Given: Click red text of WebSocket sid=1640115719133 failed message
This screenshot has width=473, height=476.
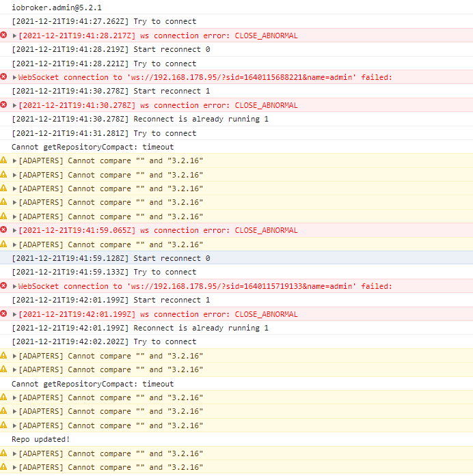Looking at the screenshot, I should coord(205,286).
